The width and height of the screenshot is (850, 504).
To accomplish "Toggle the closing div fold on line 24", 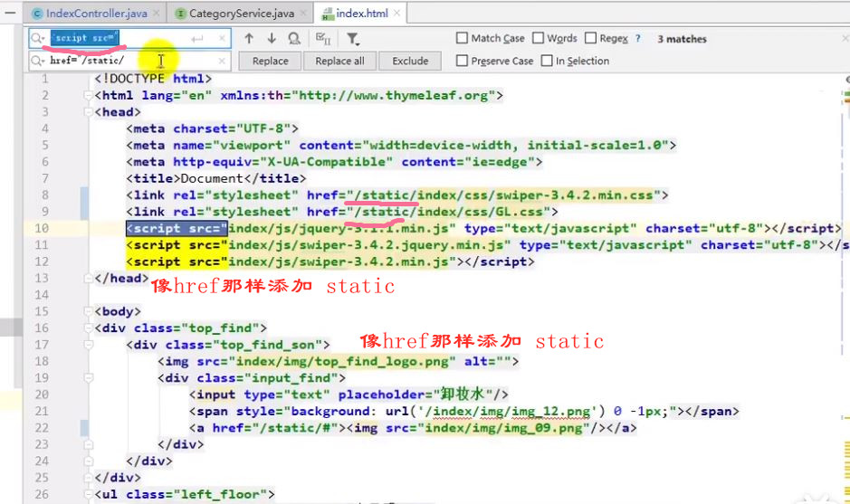I will pyautogui.click(x=89, y=461).
